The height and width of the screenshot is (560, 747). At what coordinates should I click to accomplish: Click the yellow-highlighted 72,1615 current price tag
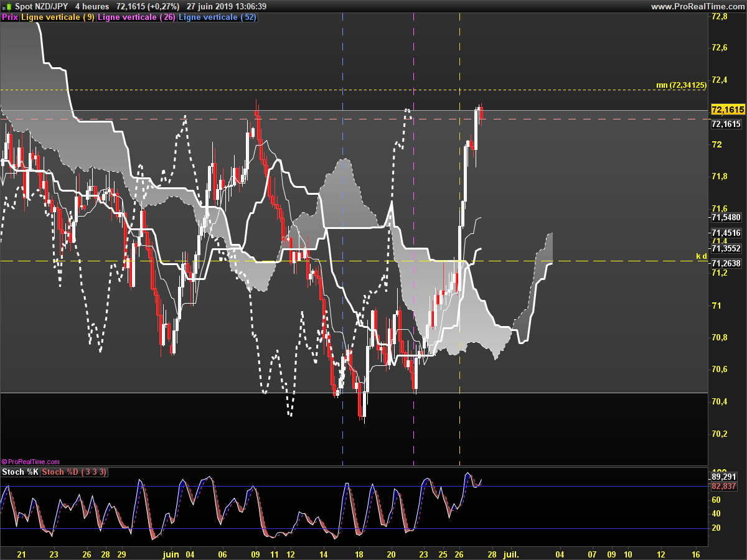728,110
